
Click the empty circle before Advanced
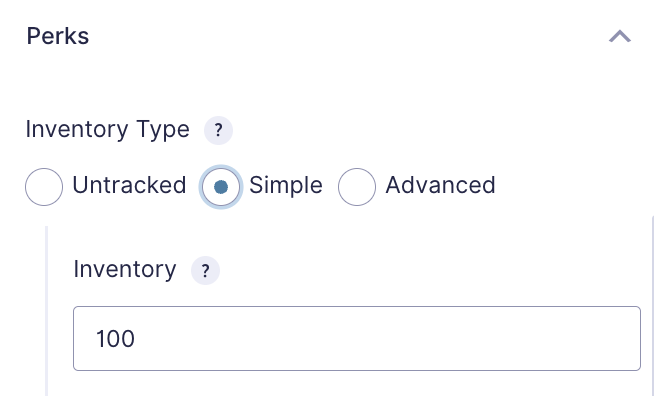pyautogui.click(x=357, y=187)
